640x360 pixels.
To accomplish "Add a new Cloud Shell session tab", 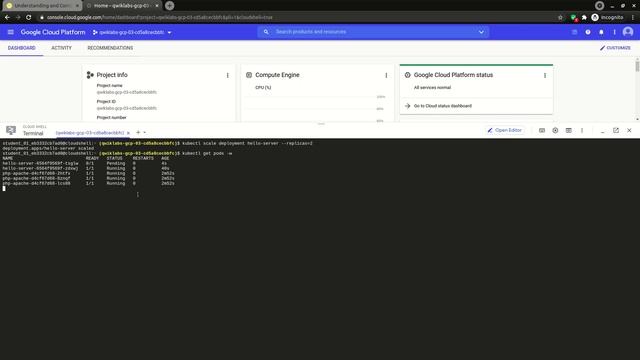I will (x=138, y=132).
